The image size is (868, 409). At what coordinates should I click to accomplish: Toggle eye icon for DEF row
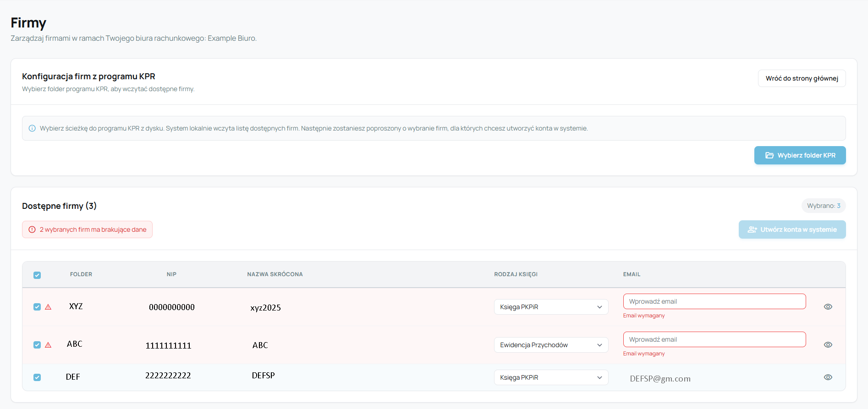828,377
